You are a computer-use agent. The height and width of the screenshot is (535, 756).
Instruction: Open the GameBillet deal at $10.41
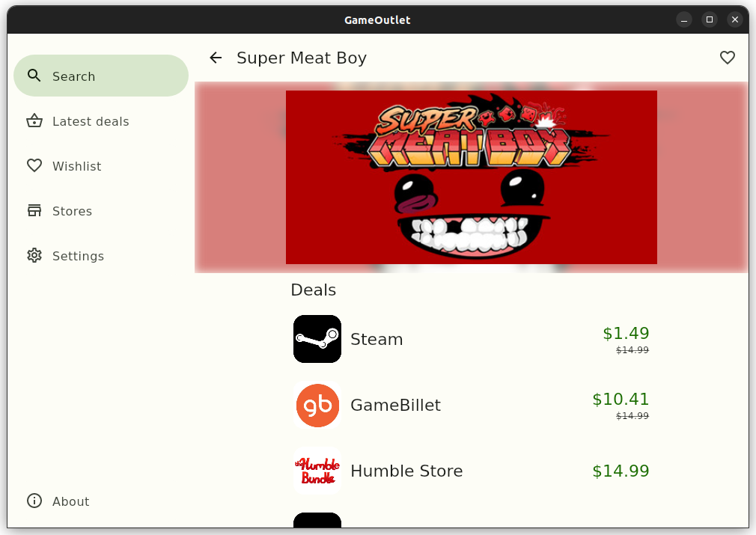(472, 405)
